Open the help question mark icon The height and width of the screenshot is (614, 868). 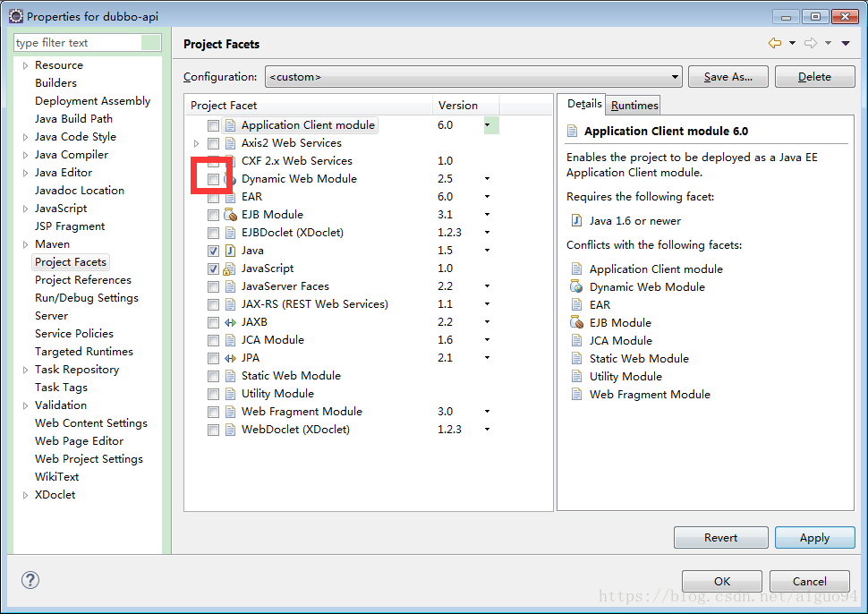point(30,580)
